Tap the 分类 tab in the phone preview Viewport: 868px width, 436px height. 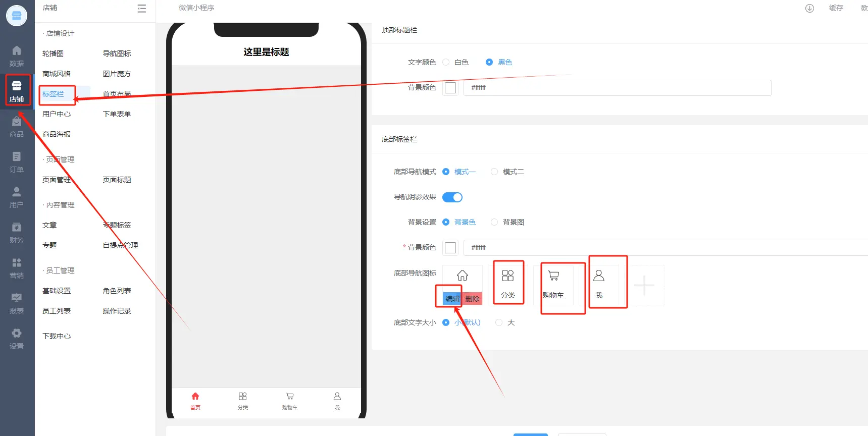pyautogui.click(x=243, y=401)
